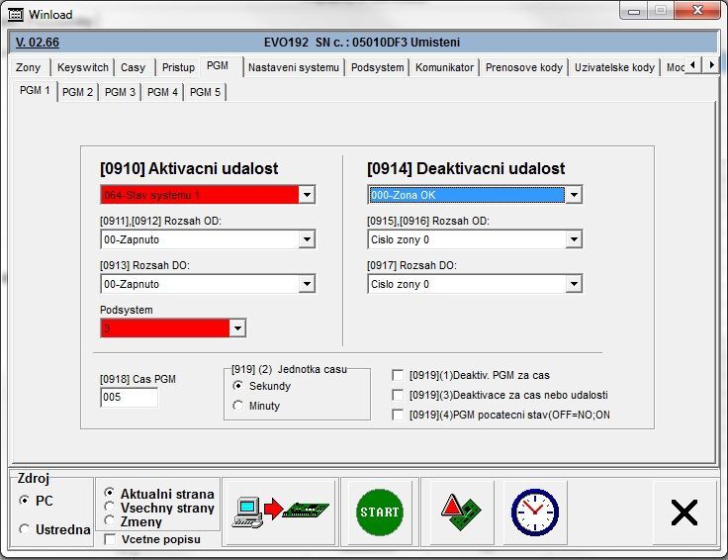The height and width of the screenshot is (560, 728).
Task: Expand the Podsystem dropdown
Action: pyautogui.click(x=237, y=327)
